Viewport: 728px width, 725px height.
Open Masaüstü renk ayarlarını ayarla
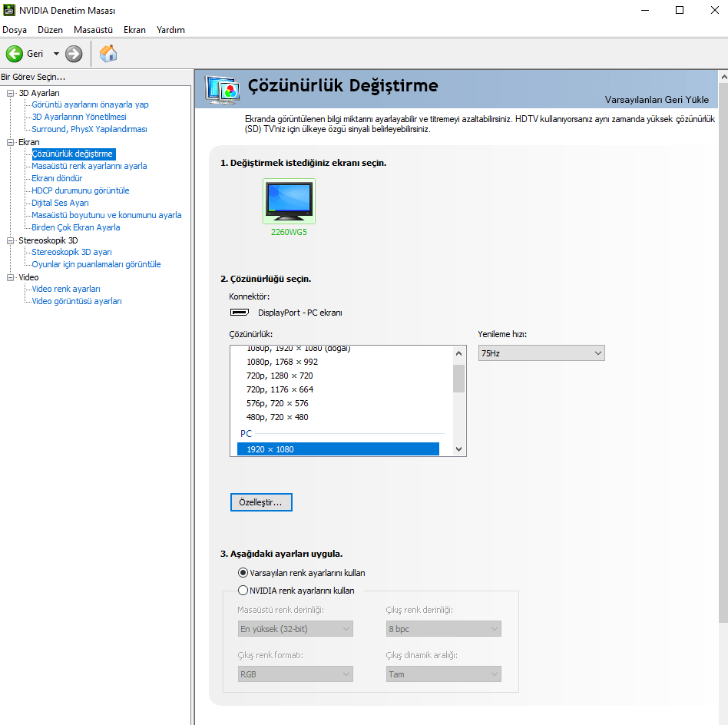click(x=89, y=166)
